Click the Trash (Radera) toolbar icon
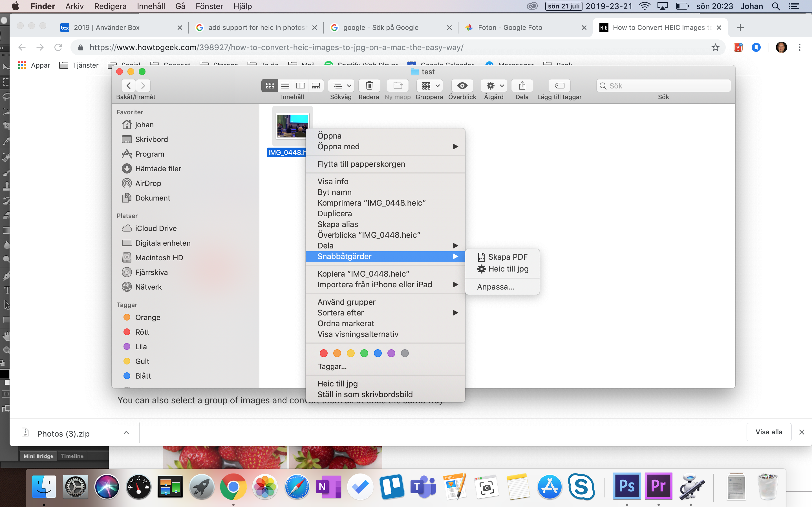Image resolution: width=812 pixels, height=507 pixels. tap(369, 86)
